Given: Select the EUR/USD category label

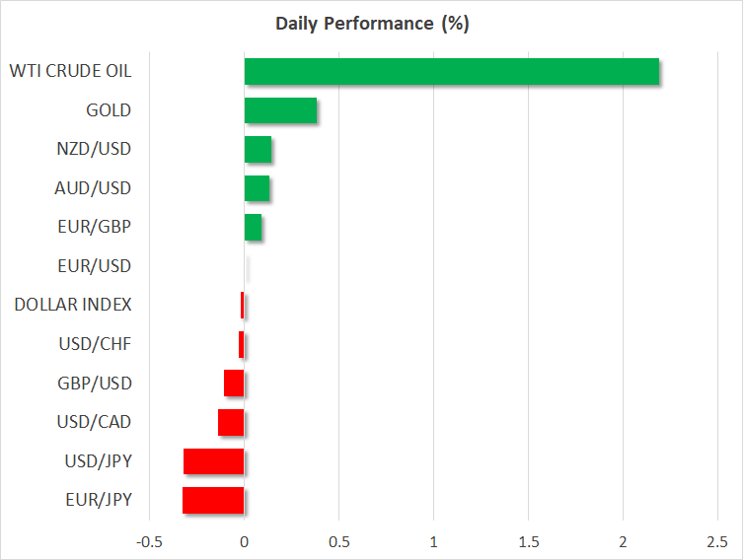Looking at the screenshot, I should click(94, 266).
